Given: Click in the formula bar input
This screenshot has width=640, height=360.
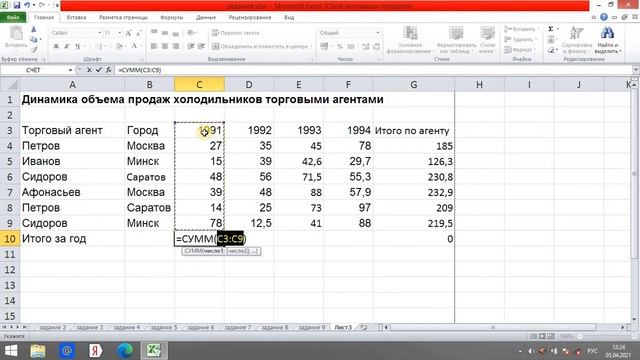Looking at the screenshot, I should click(x=373, y=70).
